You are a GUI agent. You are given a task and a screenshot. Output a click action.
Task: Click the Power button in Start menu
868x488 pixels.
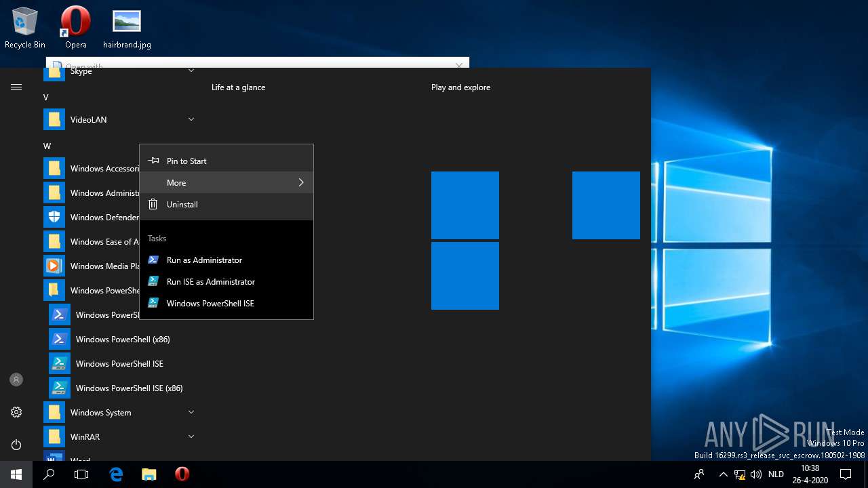click(16, 445)
